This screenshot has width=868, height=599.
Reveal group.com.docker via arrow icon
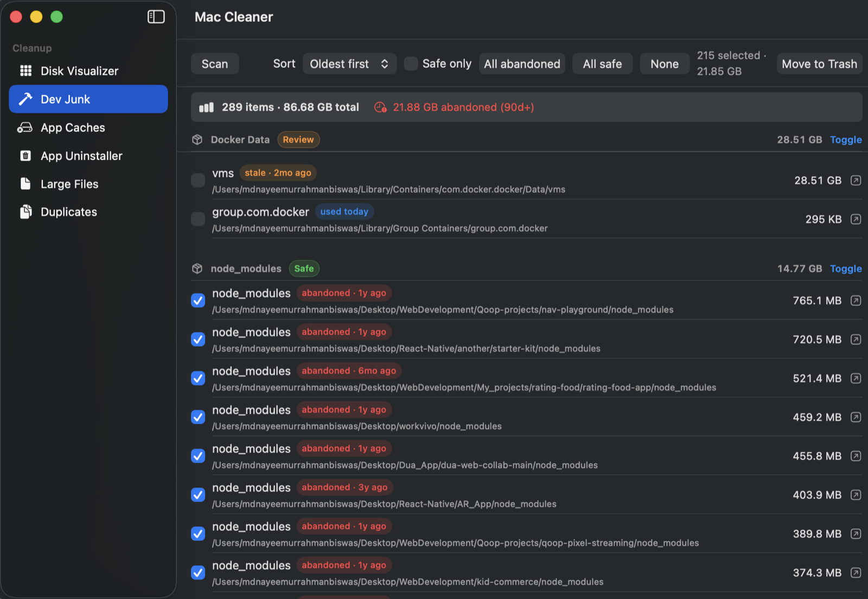point(856,219)
